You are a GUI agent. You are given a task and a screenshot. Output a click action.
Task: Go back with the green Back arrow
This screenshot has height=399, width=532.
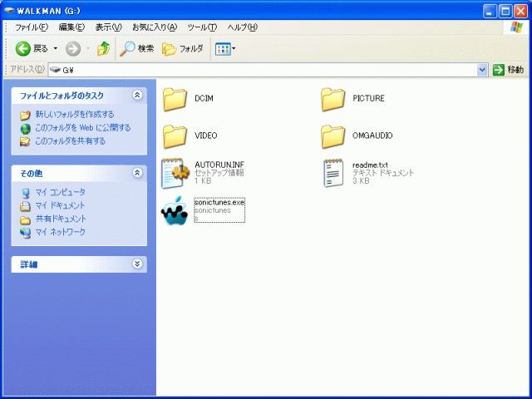tap(23, 49)
